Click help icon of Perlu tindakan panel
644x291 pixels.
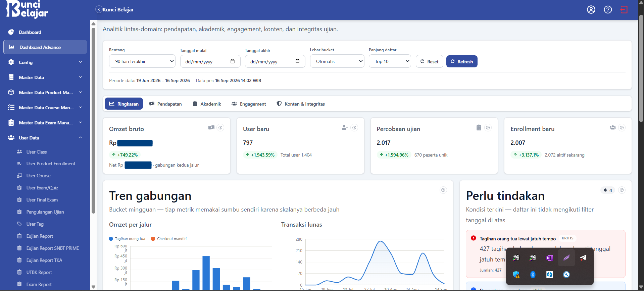(x=622, y=190)
